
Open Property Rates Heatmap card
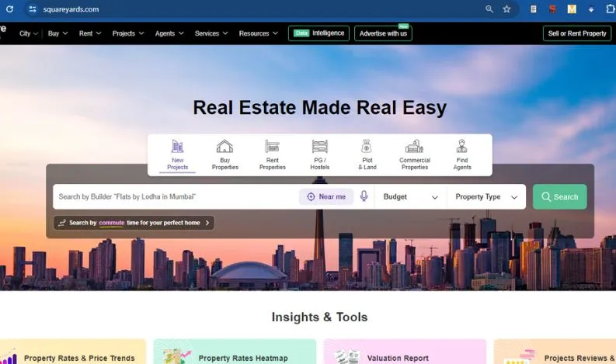pos(235,352)
